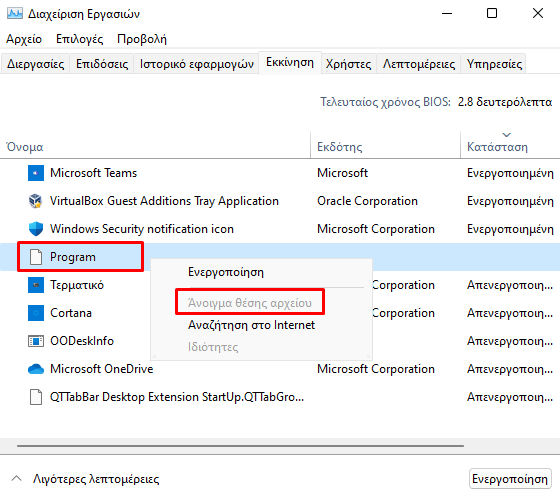This screenshot has width=560, height=500.
Task: Click the Windows Security shield icon
Action: pyautogui.click(x=36, y=229)
